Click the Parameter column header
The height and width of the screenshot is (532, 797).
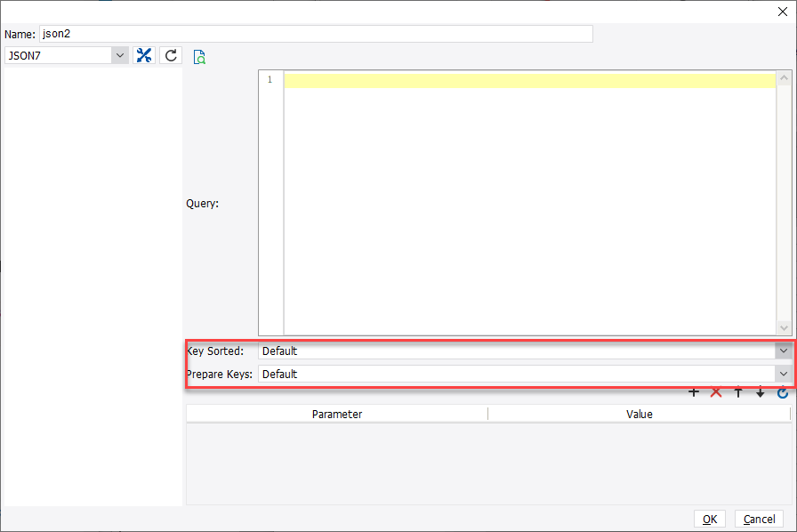(336, 414)
